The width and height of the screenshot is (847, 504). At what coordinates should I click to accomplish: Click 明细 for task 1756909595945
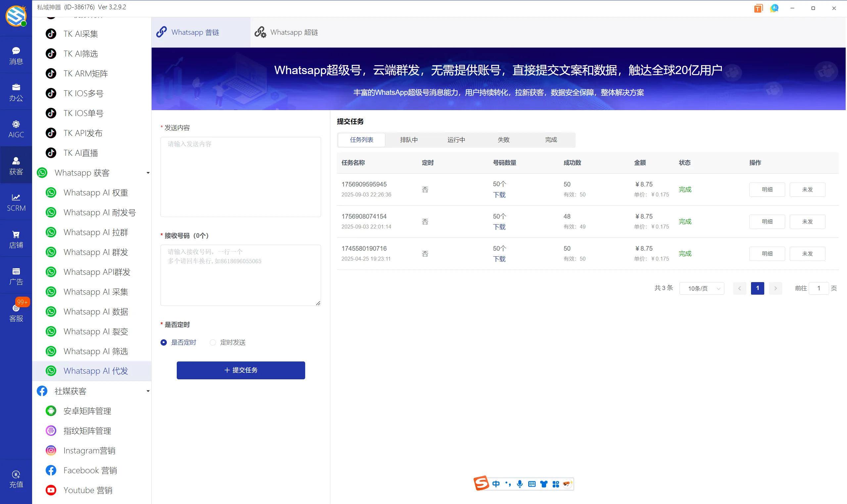pyautogui.click(x=767, y=189)
